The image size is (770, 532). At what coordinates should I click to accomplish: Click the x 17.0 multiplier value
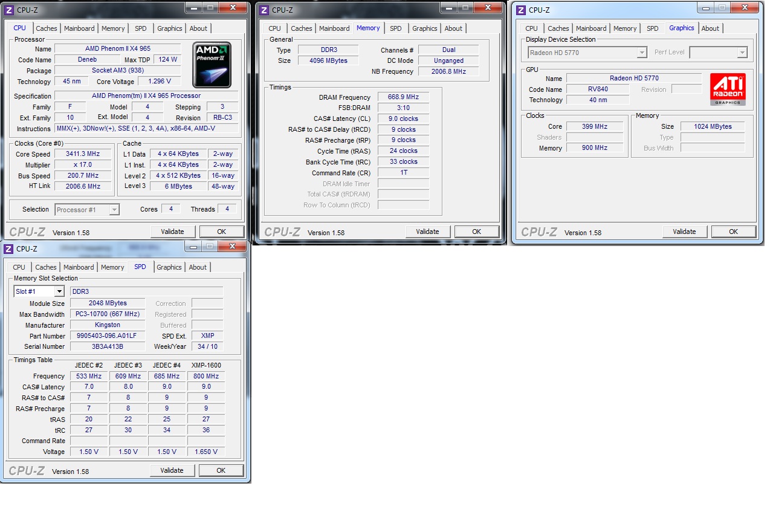[83, 164]
